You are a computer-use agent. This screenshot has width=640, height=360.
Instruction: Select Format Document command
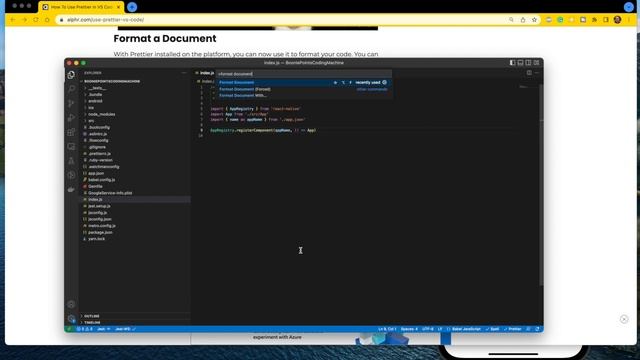point(304,82)
